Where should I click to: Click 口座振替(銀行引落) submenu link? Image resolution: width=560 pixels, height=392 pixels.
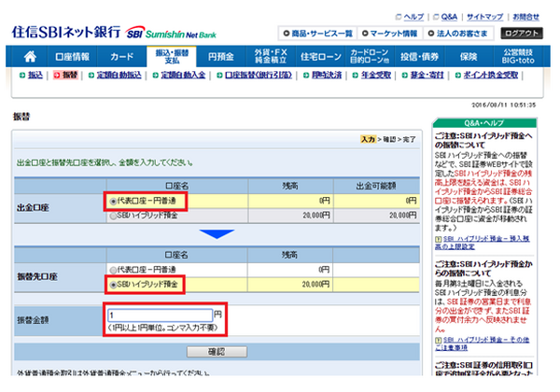[x=259, y=75]
